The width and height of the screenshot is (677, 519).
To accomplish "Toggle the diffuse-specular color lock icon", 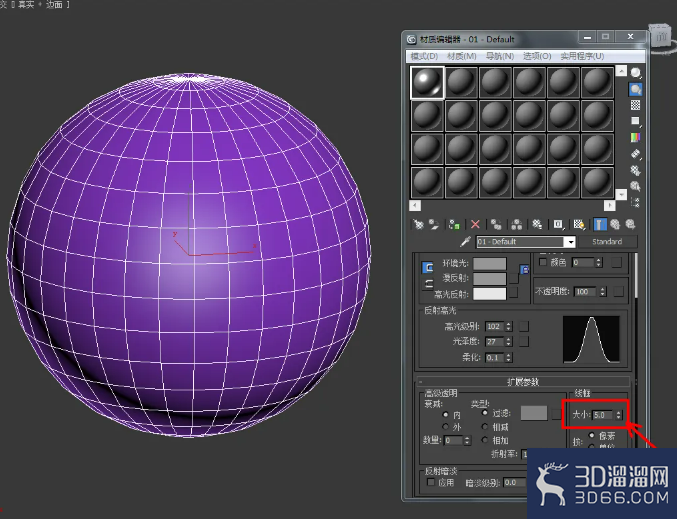I will pyautogui.click(x=428, y=284).
